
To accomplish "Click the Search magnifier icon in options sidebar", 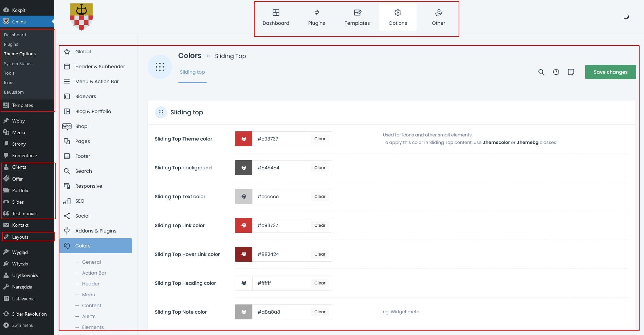I will click(x=67, y=171).
